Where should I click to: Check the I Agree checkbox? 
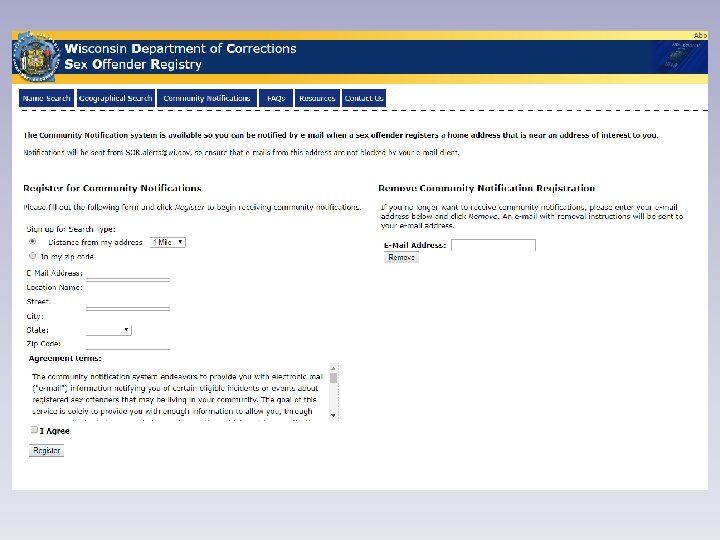coord(34,430)
